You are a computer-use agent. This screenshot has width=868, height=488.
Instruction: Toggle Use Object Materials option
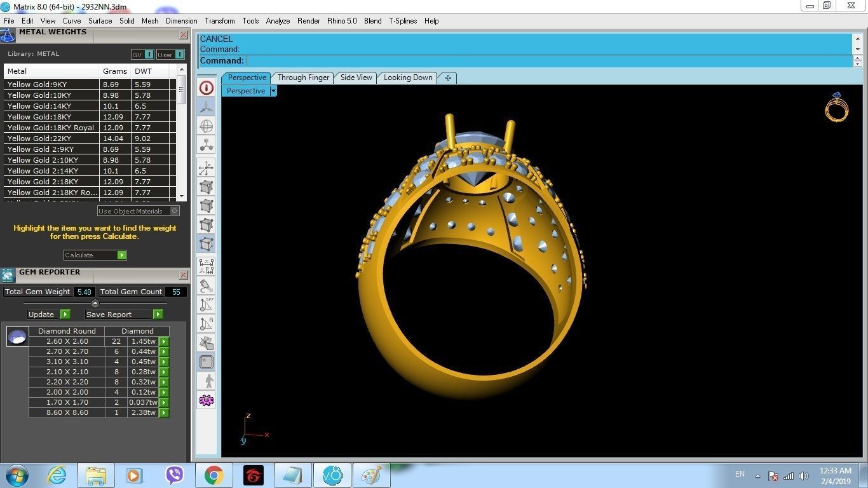pos(139,211)
